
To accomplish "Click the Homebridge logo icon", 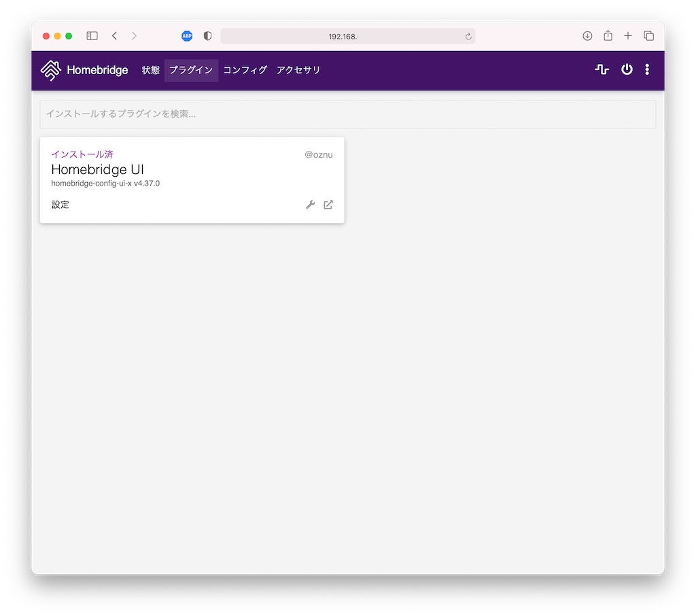I will click(x=50, y=70).
